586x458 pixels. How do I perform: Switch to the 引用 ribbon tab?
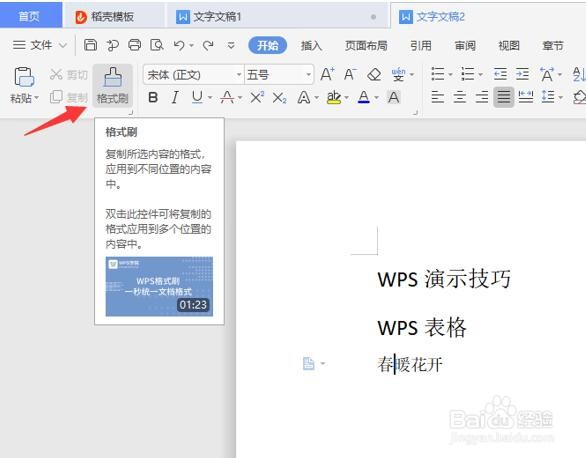[x=421, y=46]
